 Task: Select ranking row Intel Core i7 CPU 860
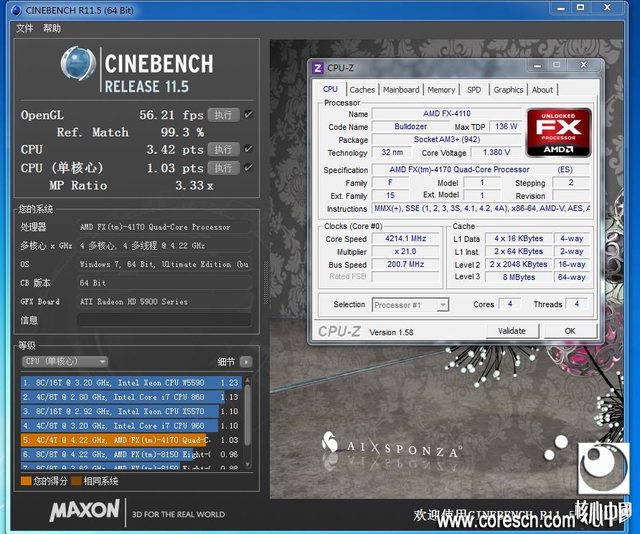131,397
